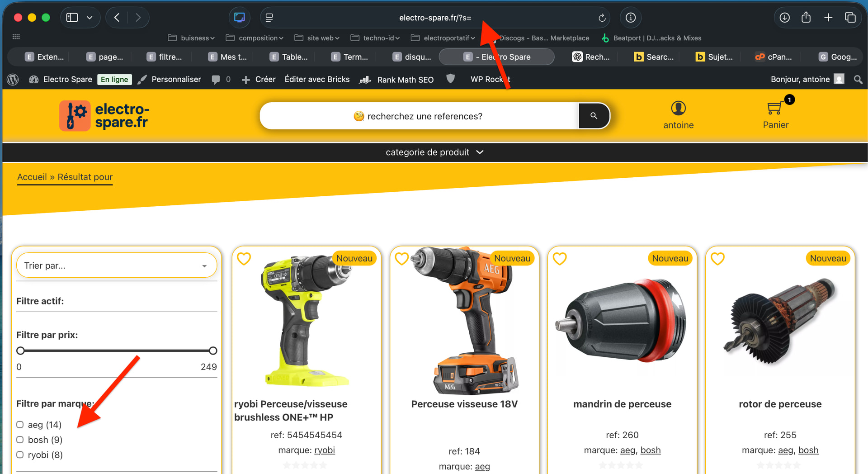The height and width of the screenshot is (474, 868).
Task: Click the WordPress logo in admin bar
Action: point(13,80)
